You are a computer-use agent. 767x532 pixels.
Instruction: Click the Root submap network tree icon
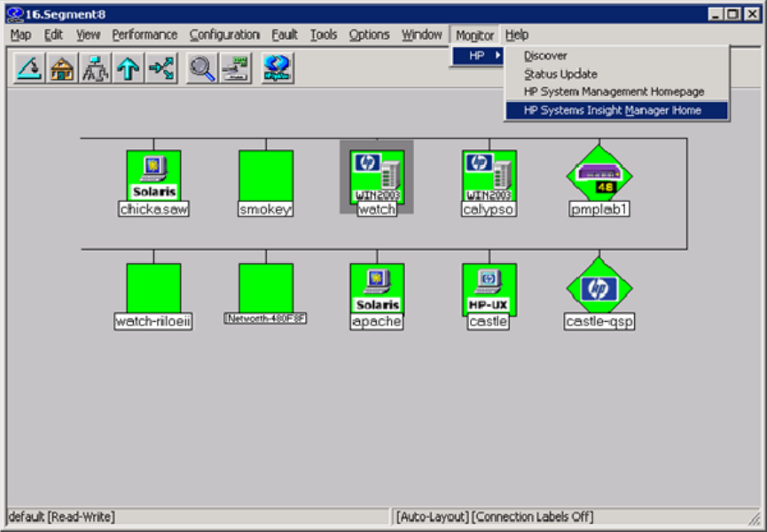[x=95, y=68]
